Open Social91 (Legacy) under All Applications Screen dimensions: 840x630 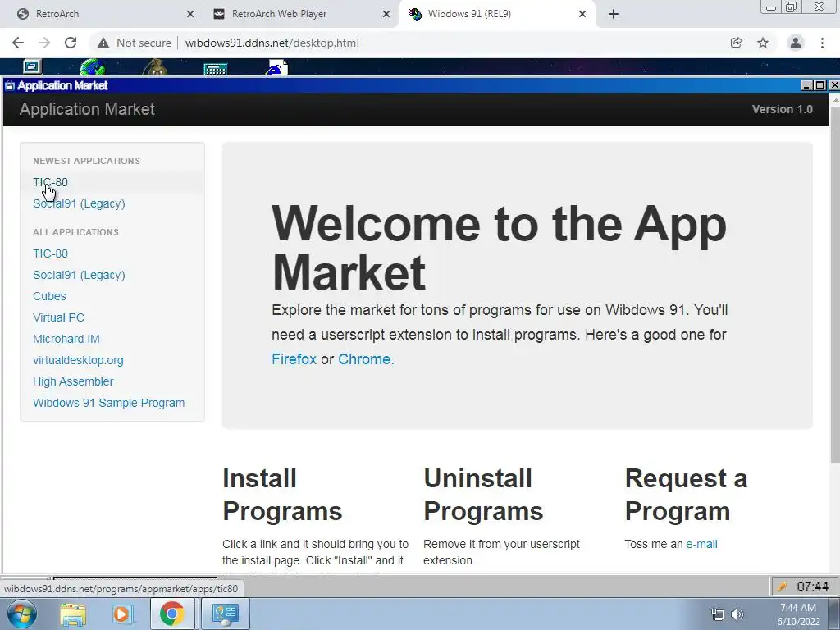(79, 275)
